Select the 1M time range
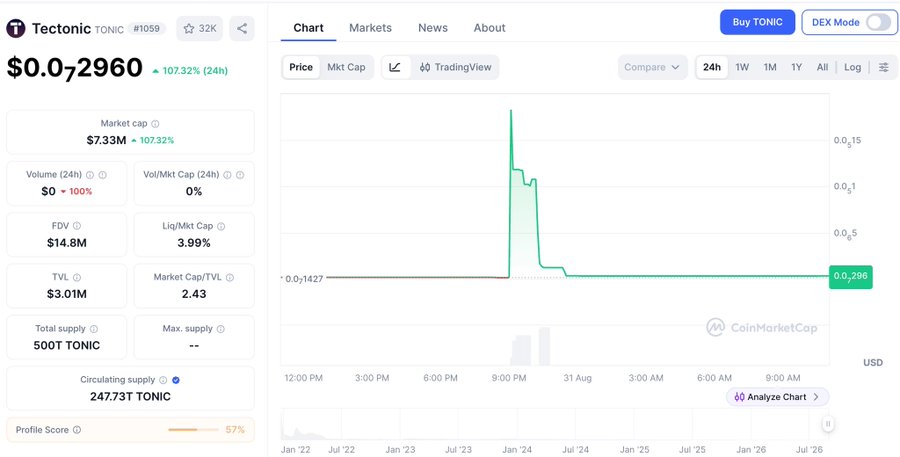This screenshot has height=457, width=900. (x=770, y=67)
